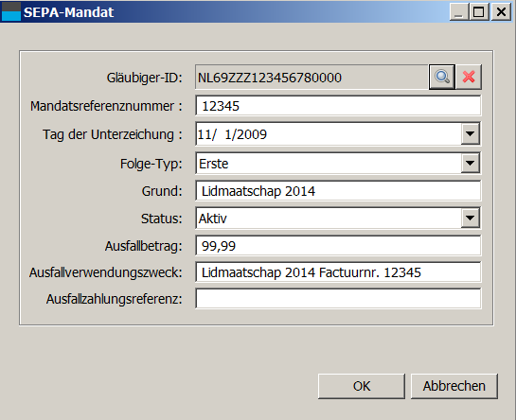Viewport: 516px width, 420px height.
Task: Open the Tag der Unterzeichung date picker arrow
Action: pyautogui.click(x=470, y=133)
